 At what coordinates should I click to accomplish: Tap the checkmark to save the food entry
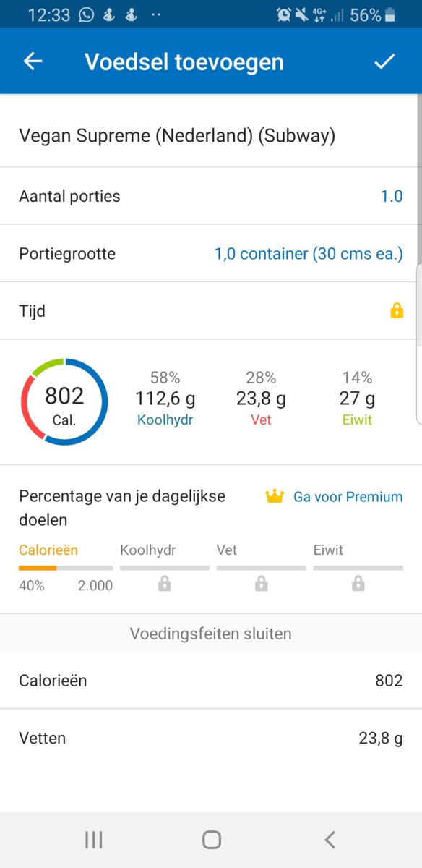(385, 61)
